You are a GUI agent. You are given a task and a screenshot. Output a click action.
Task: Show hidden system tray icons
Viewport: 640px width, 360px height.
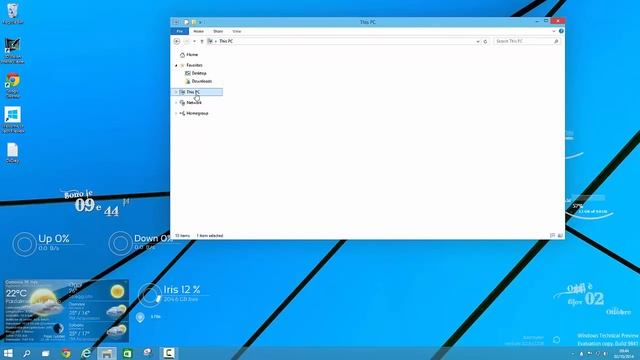573,353
